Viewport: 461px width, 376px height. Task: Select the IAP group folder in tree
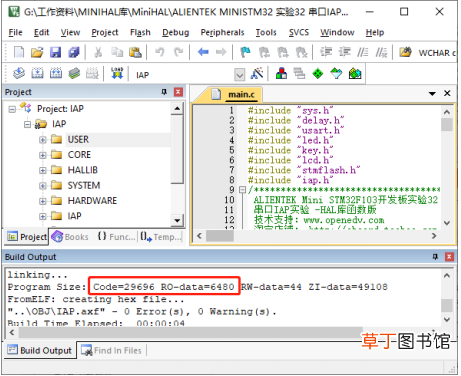pyautogui.click(x=74, y=216)
